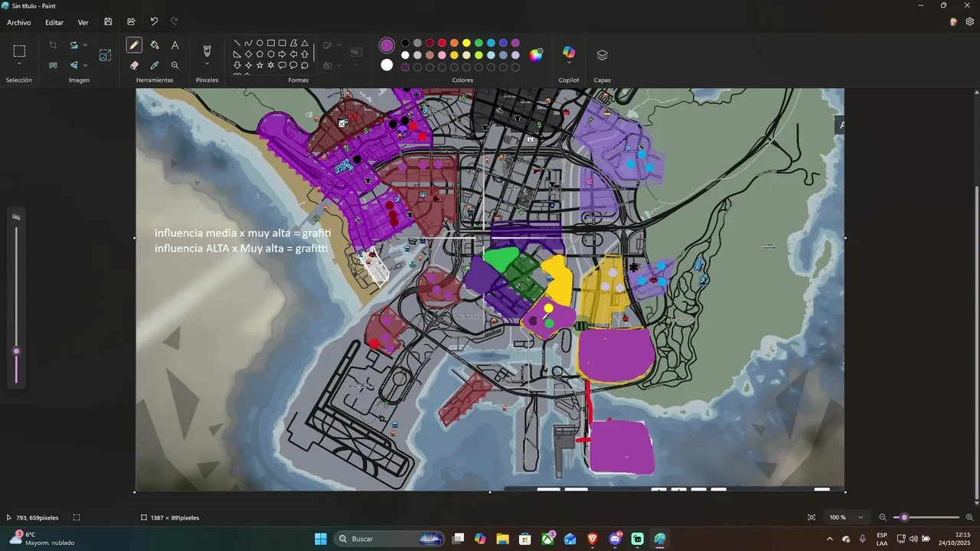The image size is (980, 551).
Task: Choose the Oval shape
Action: tap(260, 43)
